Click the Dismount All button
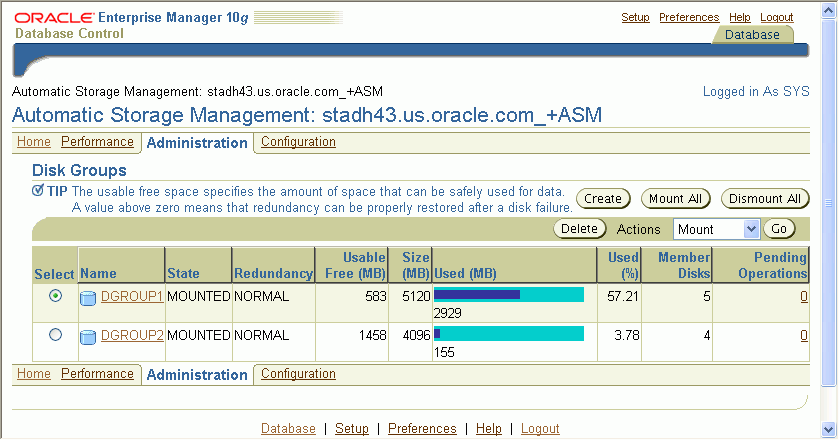The width and height of the screenshot is (839, 440). (764, 199)
